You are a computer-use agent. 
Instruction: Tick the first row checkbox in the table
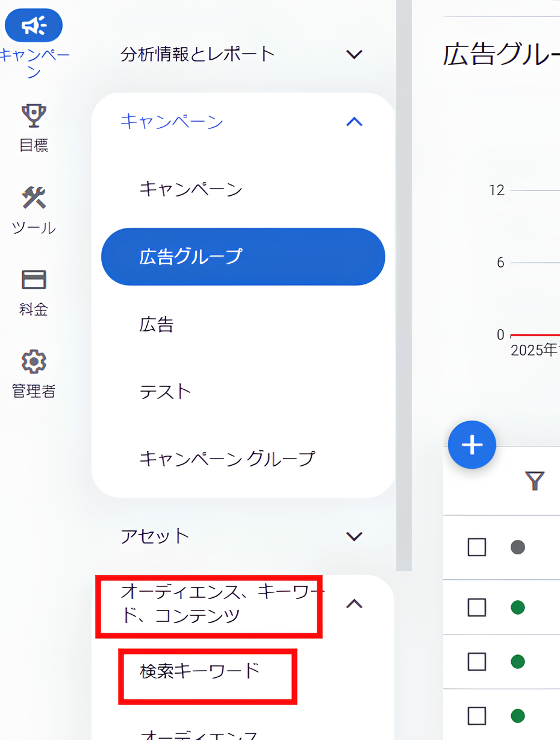[477, 547]
